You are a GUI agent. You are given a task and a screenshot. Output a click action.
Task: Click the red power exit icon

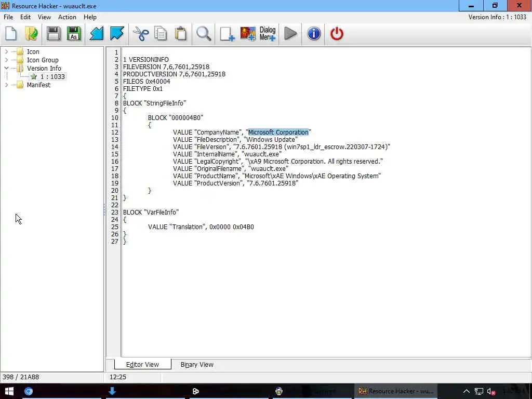click(x=337, y=34)
